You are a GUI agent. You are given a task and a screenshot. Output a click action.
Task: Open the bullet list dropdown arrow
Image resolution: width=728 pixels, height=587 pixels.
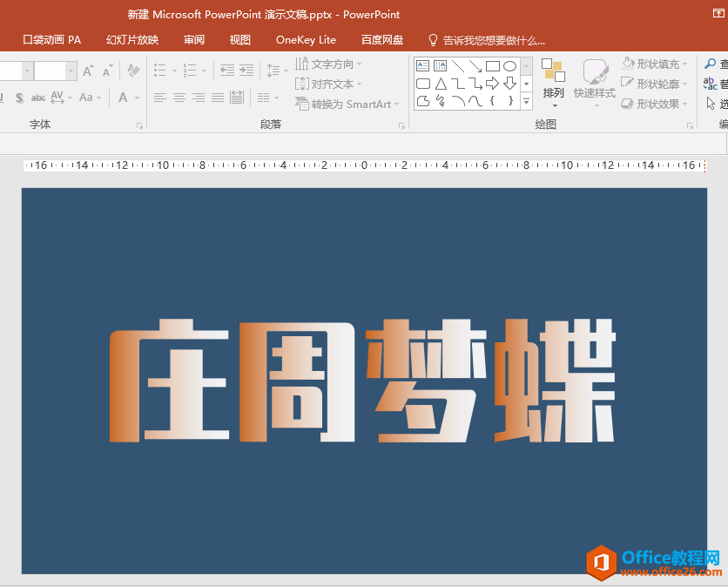click(174, 71)
